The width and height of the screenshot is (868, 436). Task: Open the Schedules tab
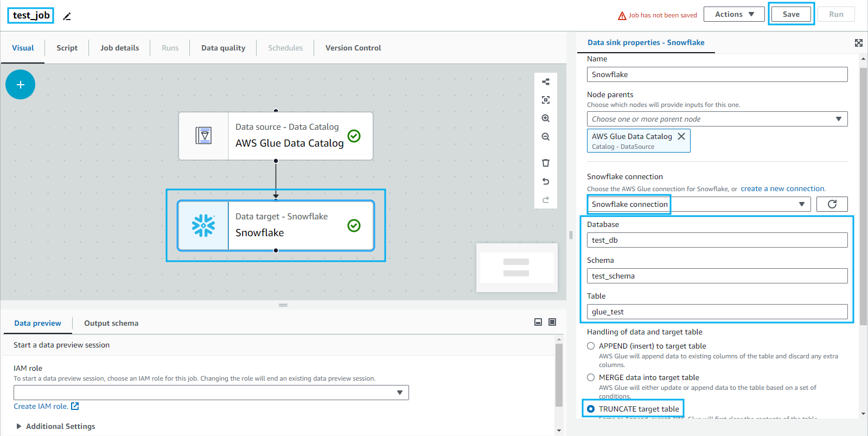(x=285, y=48)
